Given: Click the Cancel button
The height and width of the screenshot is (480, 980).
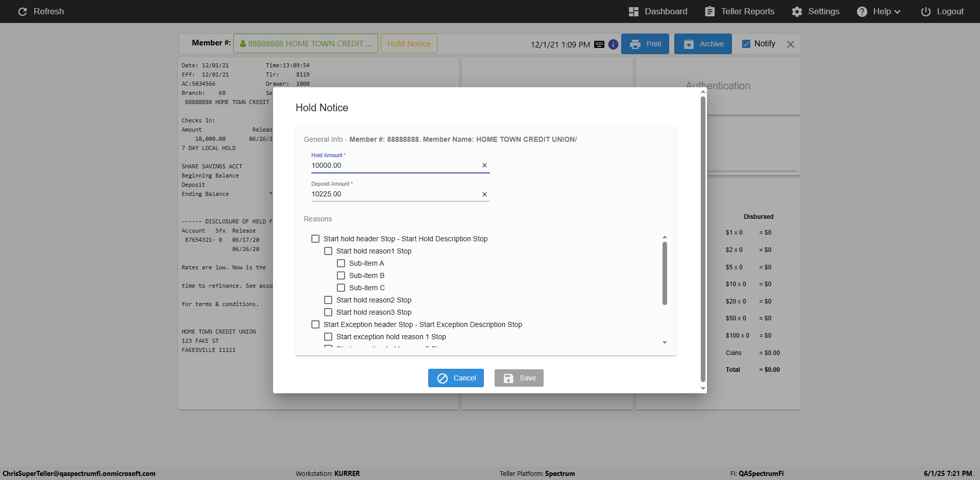Looking at the screenshot, I should click(456, 378).
